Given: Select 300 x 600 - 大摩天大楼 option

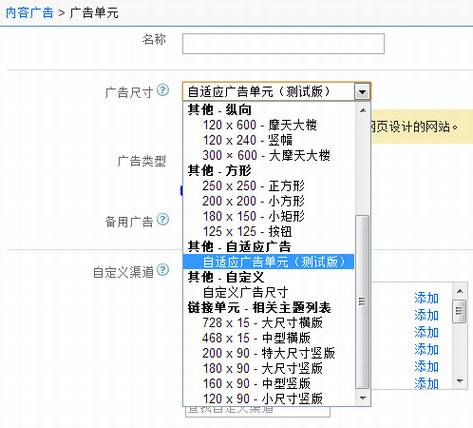Looking at the screenshot, I should (266, 155).
